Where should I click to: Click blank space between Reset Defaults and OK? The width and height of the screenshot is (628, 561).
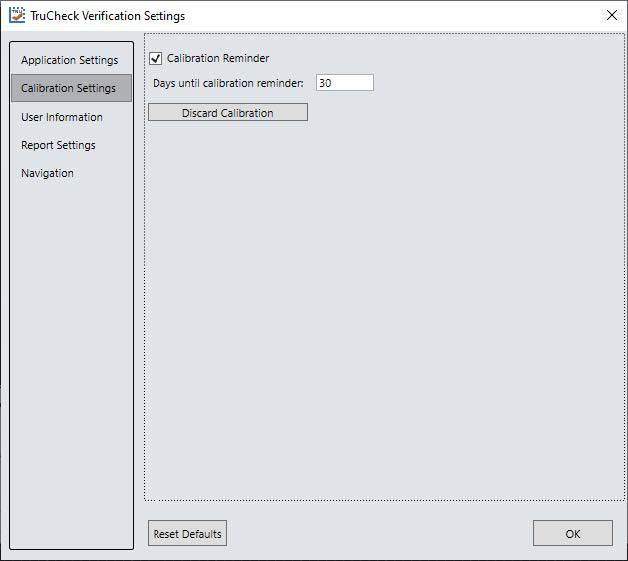pyautogui.click(x=380, y=533)
